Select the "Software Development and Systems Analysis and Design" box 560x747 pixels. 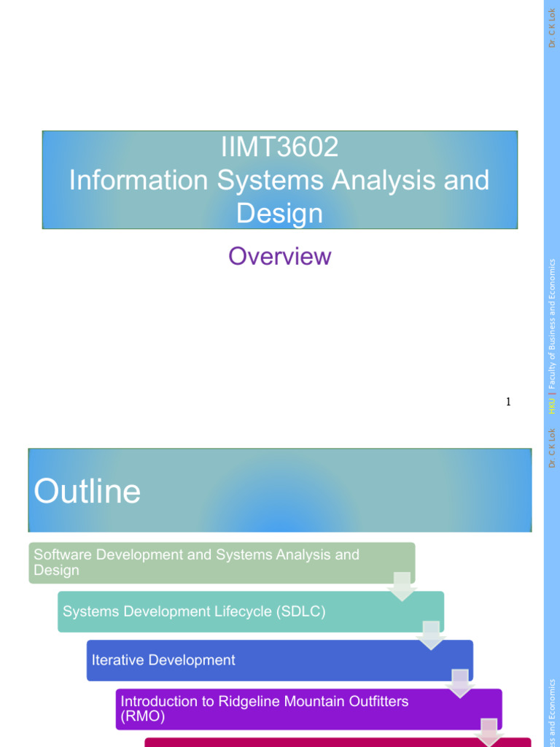[222, 562]
